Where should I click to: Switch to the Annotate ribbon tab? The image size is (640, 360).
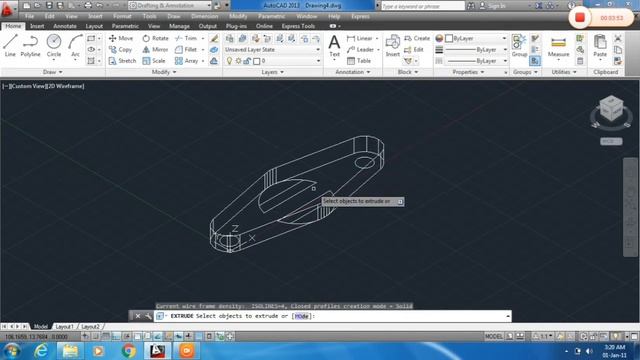tap(65, 26)
